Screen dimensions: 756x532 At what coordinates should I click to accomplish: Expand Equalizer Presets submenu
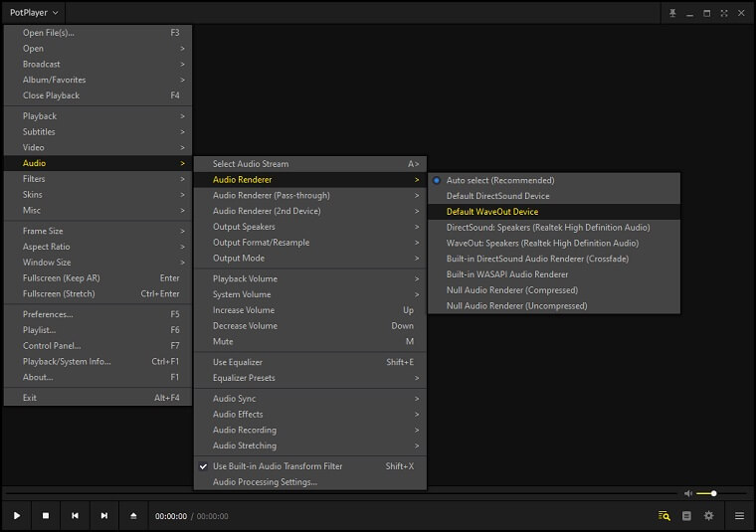tap(310, 378)
